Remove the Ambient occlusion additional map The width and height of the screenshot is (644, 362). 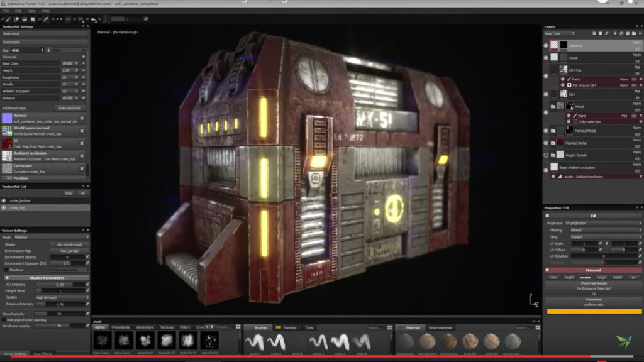(x=82, y=156)
